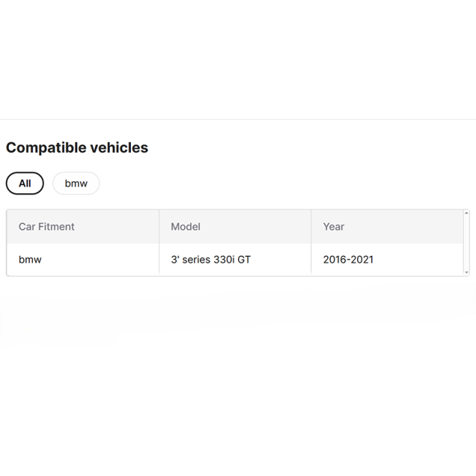Click the "Model" column header
Screen dimensions: 476x476
[185, 227]
